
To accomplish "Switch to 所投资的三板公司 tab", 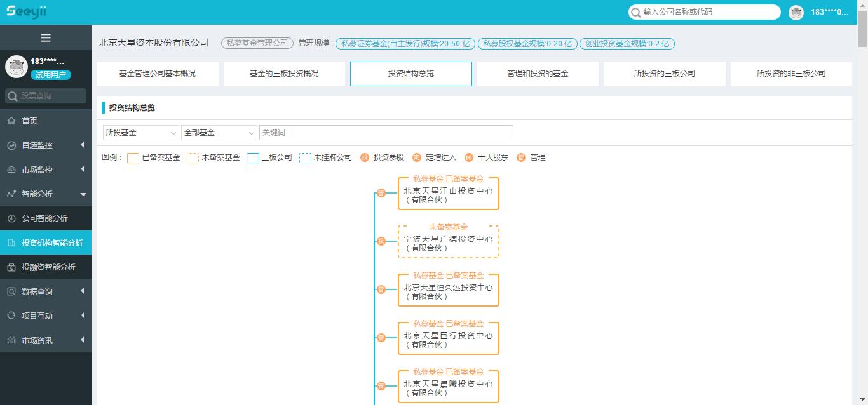I will click(x=664, y=74).
